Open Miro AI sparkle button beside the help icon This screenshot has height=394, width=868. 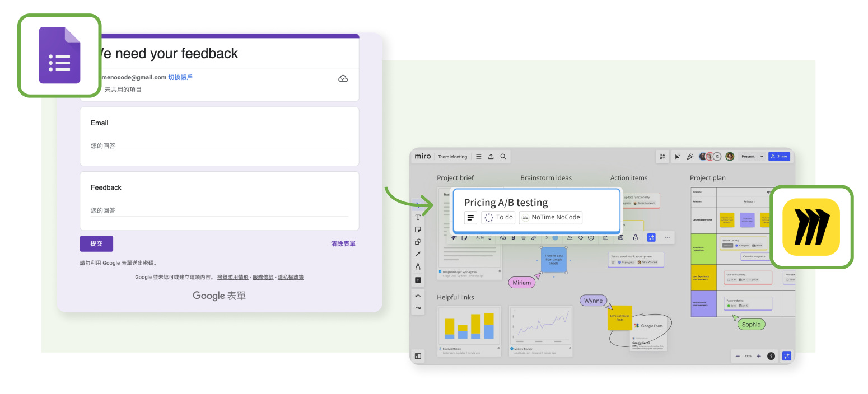pos(786,356)
